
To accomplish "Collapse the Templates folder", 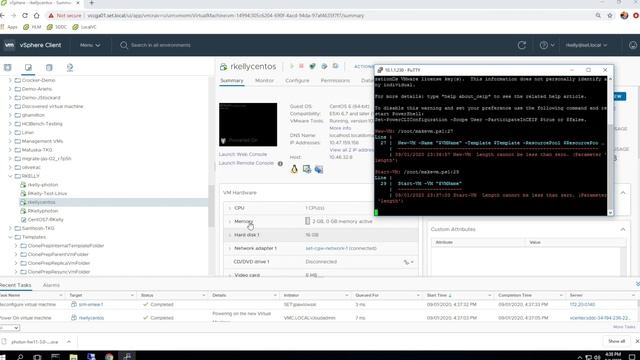I will (x=10, y=237).
